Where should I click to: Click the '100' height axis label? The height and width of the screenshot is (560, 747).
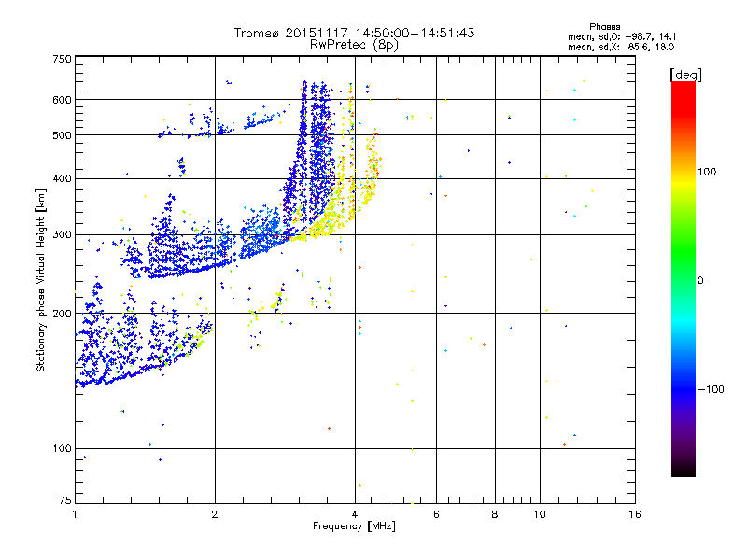(x=62, y=449)
